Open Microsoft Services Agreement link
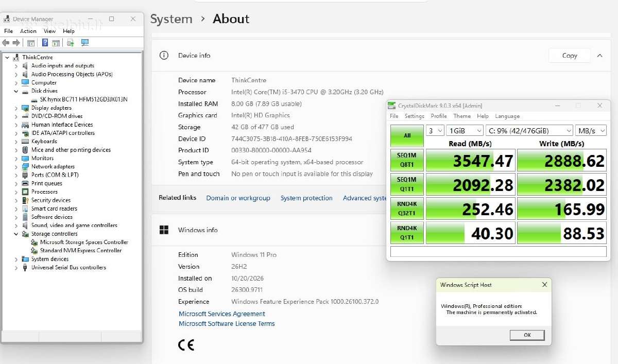 (x=222, y=314)
